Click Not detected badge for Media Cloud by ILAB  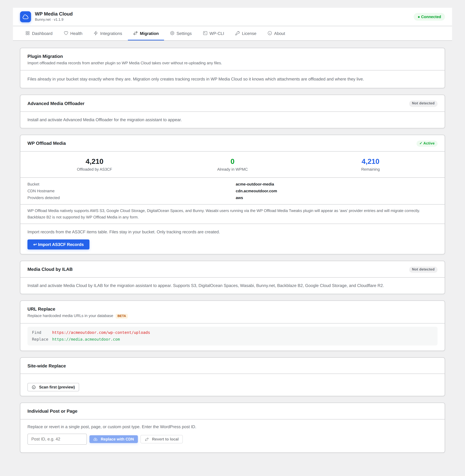tap(423, 269)
